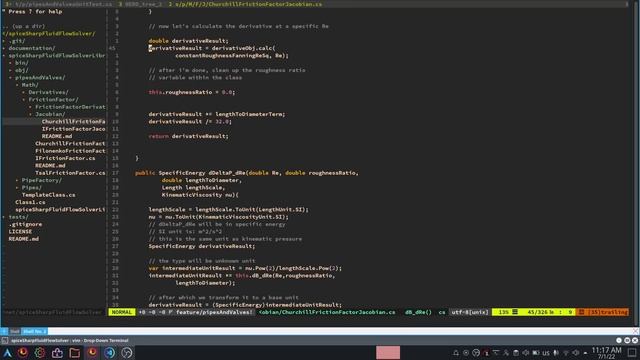Click the "var intermediateUnitResult" line
Image resolution: width=640 pixels, height=360 pixels.
tap(245, 269)
